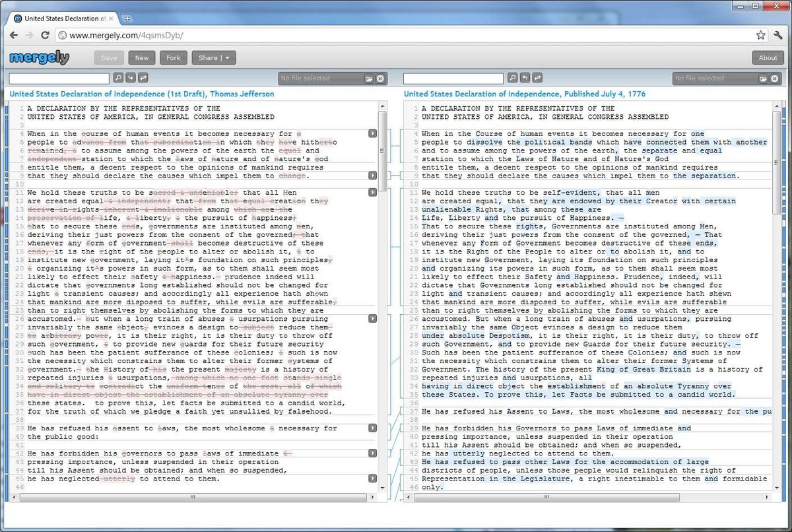Click the Save button
The image size is (792, 532).
108,57
